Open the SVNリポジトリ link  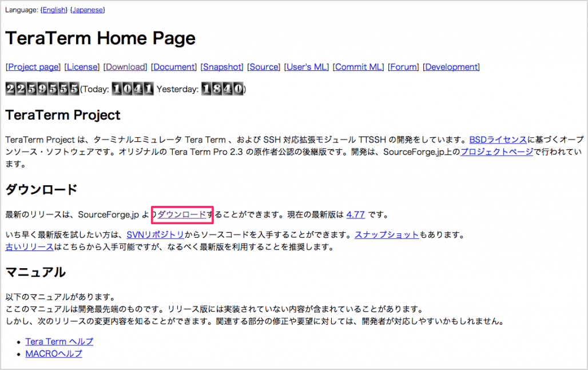155,235
